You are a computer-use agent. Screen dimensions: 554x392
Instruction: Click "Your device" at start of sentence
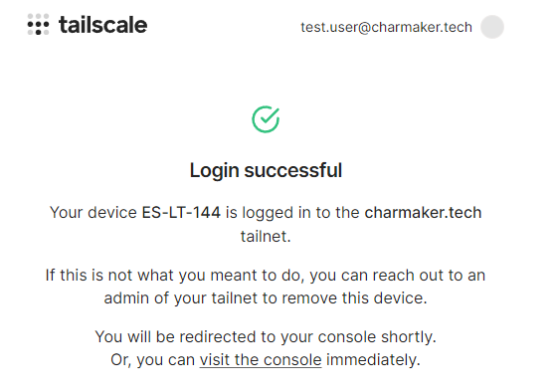coord(93,213)
